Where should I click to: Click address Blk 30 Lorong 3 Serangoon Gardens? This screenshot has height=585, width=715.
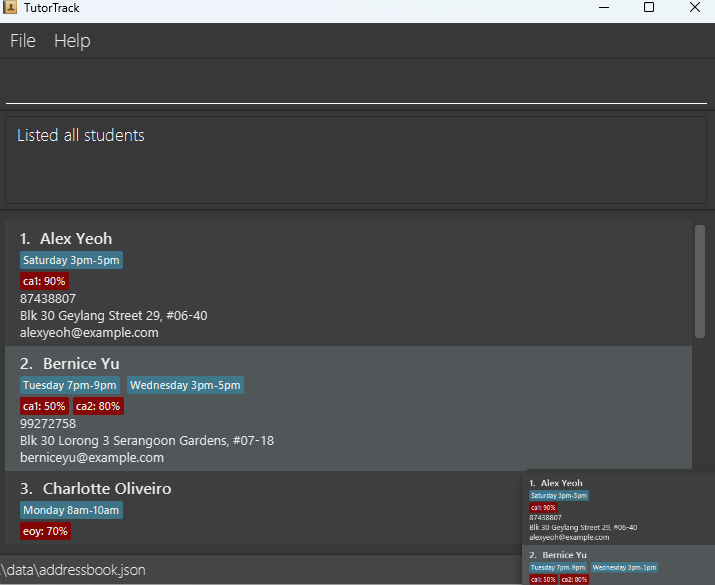pyautogui.click(x=147, y=440)
